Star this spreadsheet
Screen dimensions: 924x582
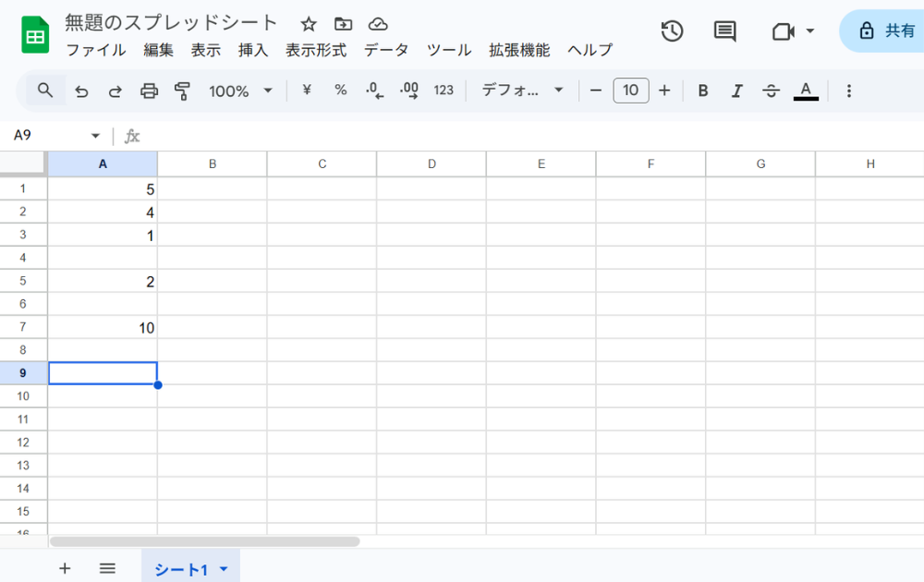point(309,24)
